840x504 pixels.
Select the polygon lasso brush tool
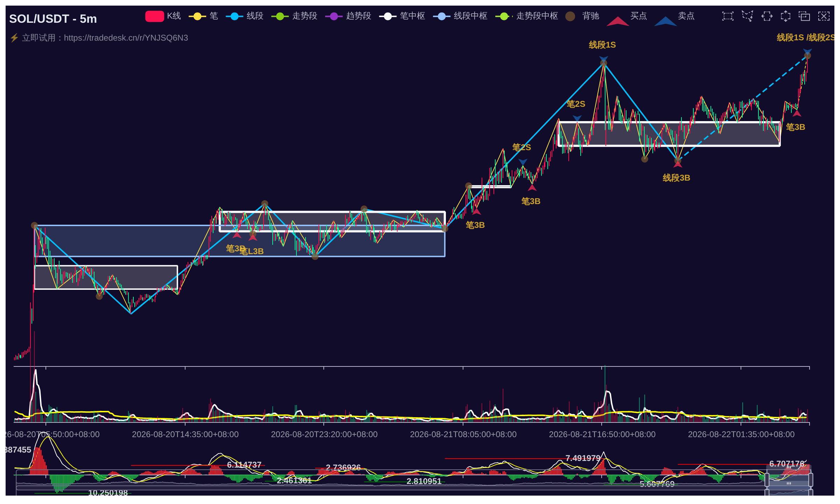pos(747,16)
